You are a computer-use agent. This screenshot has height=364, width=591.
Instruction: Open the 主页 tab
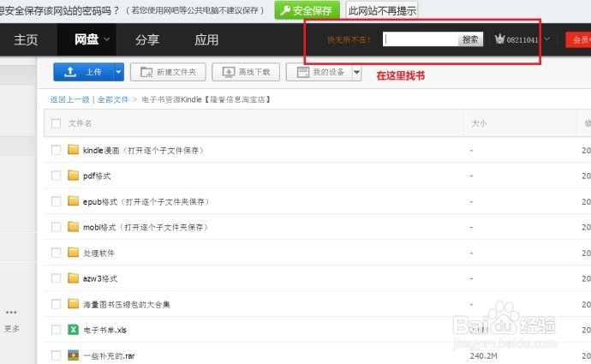[x=26, y=39]
